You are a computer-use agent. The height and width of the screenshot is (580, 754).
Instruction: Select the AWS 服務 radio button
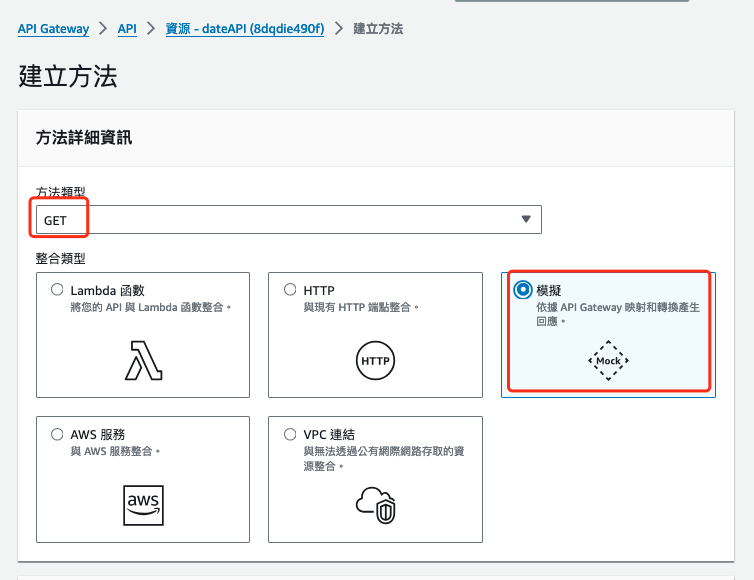57,434
